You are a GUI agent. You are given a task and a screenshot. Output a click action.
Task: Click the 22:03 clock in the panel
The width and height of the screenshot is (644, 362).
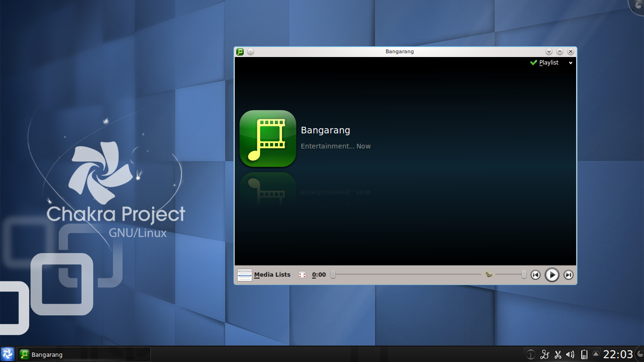(x=618, y=354)
